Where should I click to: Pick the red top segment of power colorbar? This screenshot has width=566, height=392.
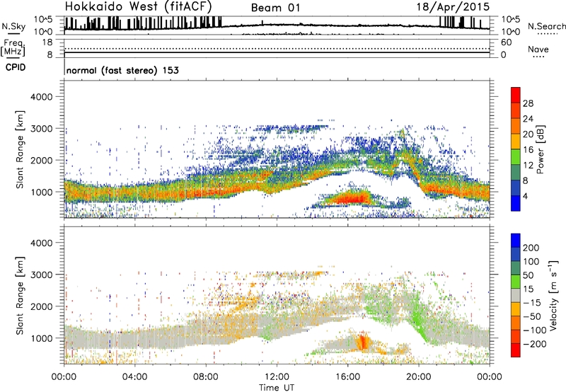click(x=516, y=95)
